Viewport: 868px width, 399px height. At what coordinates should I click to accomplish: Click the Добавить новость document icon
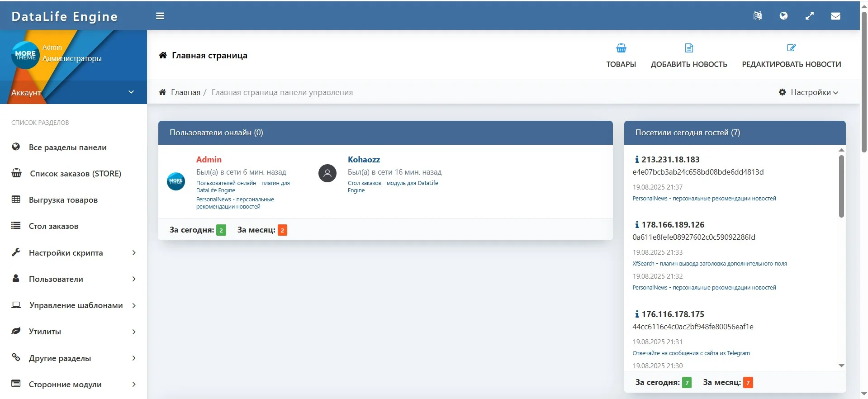pyautogui.click(x=689, y=48)
